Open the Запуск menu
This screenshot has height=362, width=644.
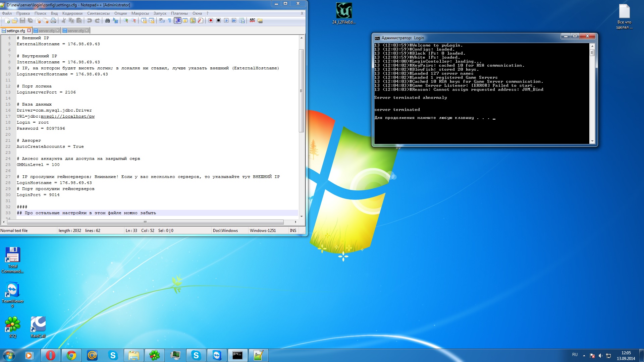pyautogui.click(x=160, y=13)
